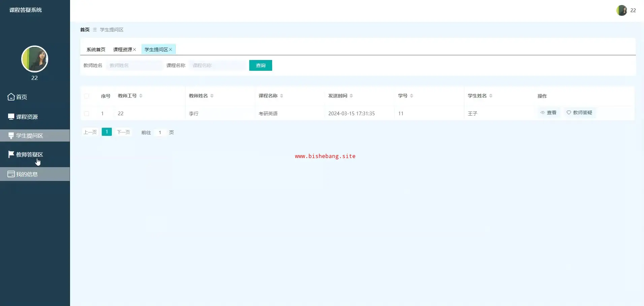Screen dimensions: 644x306
Task: Click the 王子 student name cell
Action: click(x=473, y=114)
